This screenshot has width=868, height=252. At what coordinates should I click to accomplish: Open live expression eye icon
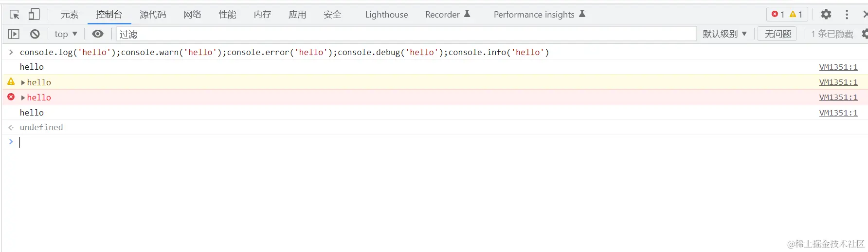pyautogui.click(x=98, y=34)
